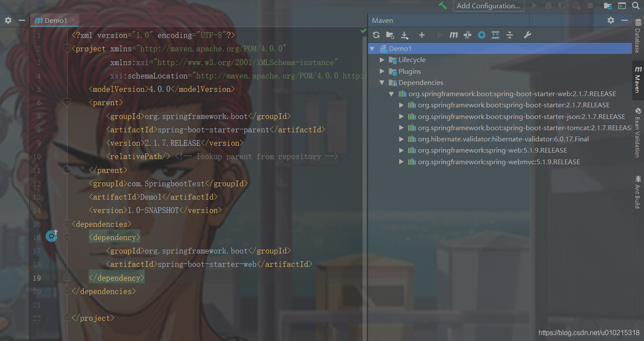Click the Stop square icon

(x=590, y=6)
